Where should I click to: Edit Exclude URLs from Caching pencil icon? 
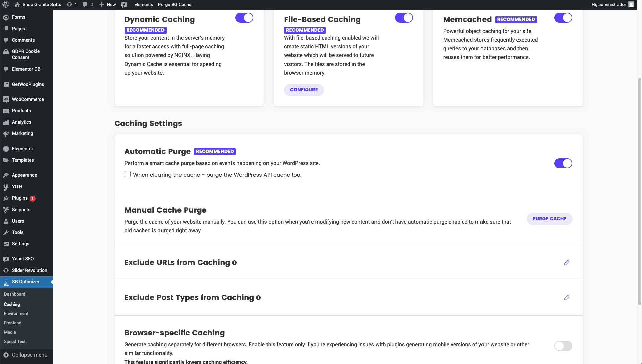(x=566, y=263)
